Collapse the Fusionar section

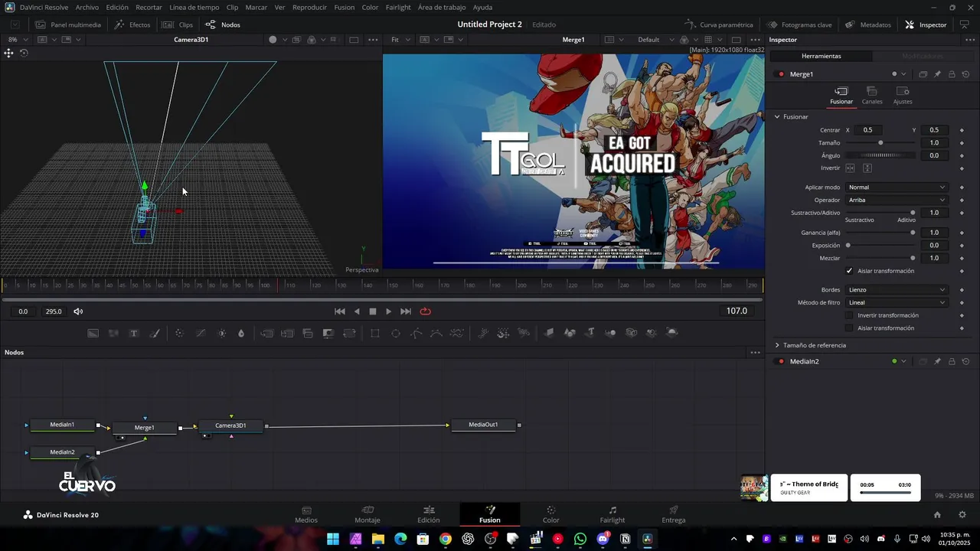tap(777, 117)
